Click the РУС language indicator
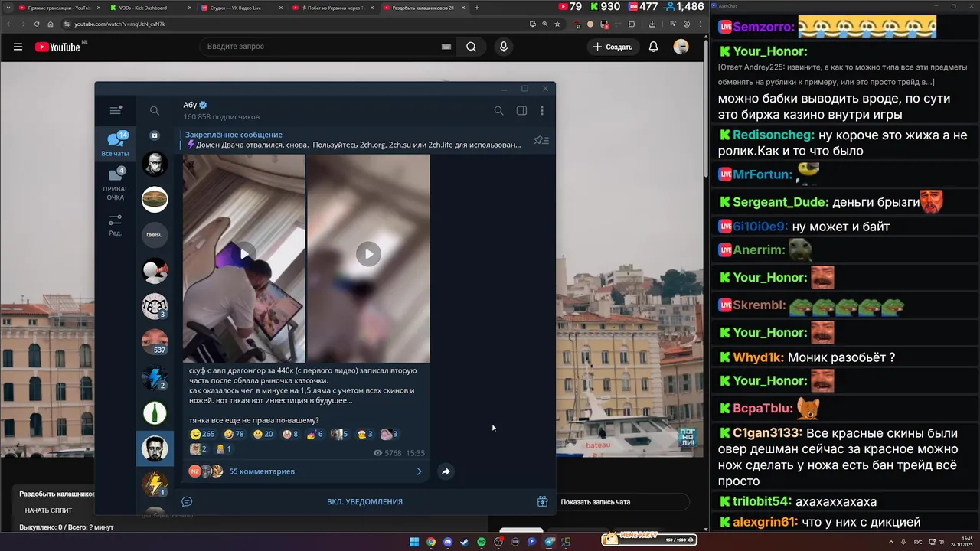Viewport: 980px width, 551px height. [x=918, y=542]
